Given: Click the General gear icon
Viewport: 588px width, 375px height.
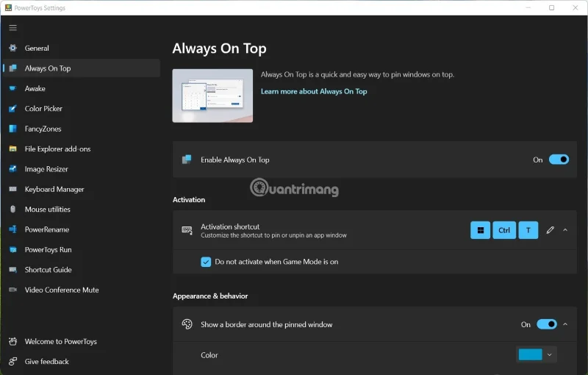Looking at the screenshot, I should coord(12,49).
